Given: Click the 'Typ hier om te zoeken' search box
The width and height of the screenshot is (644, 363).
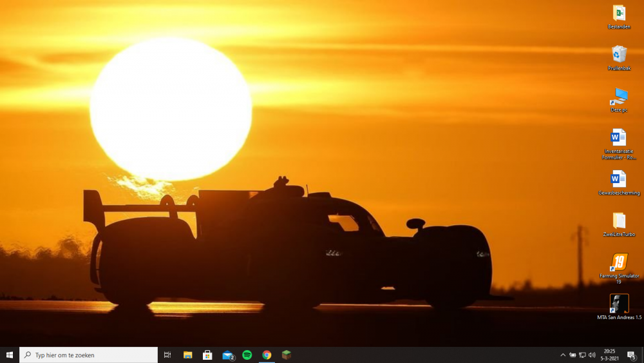Looking at the screenshot, I should click(90, 355).
